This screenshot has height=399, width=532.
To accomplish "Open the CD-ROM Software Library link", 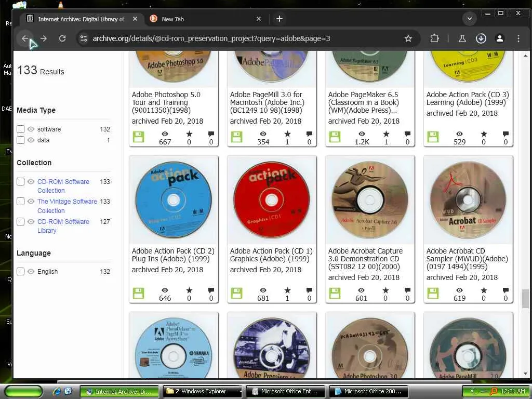I will [63, 226].
